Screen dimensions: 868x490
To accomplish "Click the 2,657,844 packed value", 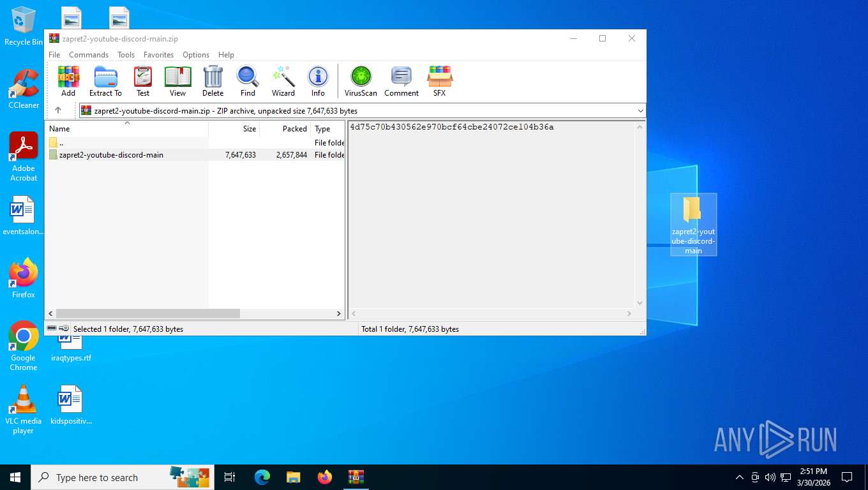I will pyautogui.click(x=292, y=155).
